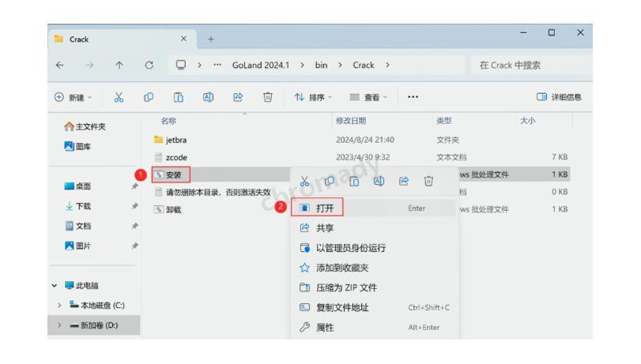Select the 请勿删除本目录 file
The width and height of the screenshot is (641, 364).
coord(212,192)
